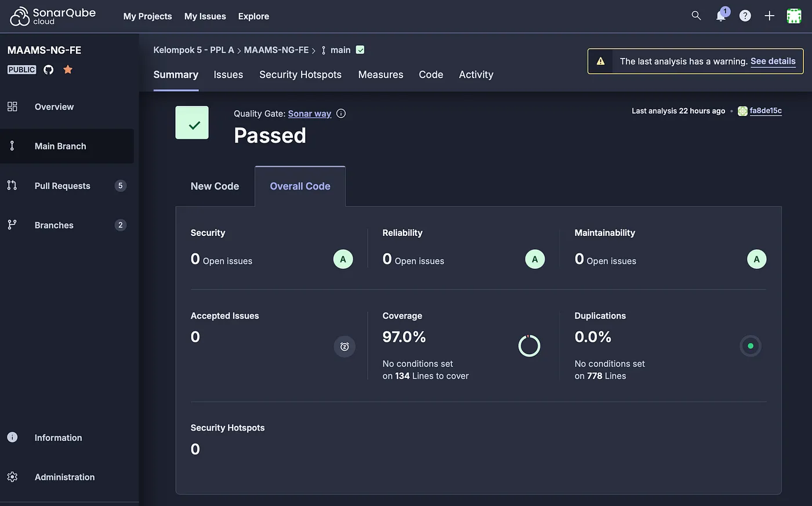The width and height of the screenshot is (812, 506).
Task: Click the Branches count badge 2
Action: pos(121,225)
